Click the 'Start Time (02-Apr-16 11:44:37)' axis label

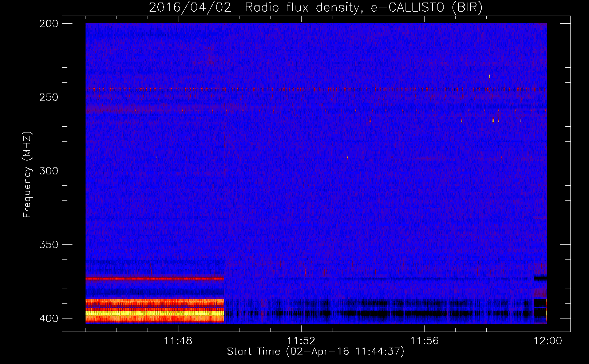click(x=316, y=352)
